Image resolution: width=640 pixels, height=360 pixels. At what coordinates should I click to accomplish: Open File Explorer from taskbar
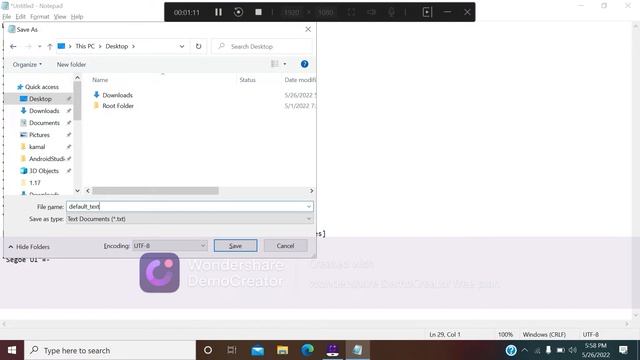click(282, 350)
